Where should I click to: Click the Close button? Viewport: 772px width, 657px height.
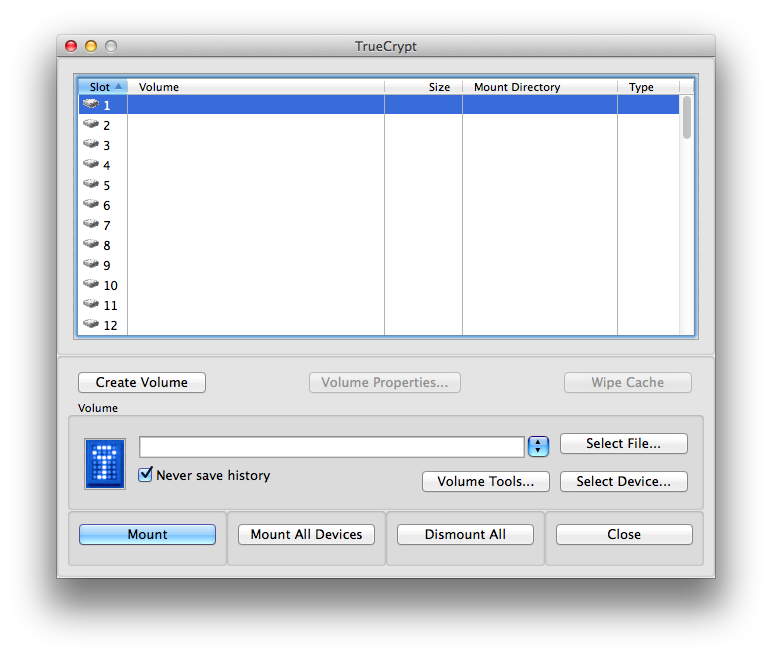[624, 534]
